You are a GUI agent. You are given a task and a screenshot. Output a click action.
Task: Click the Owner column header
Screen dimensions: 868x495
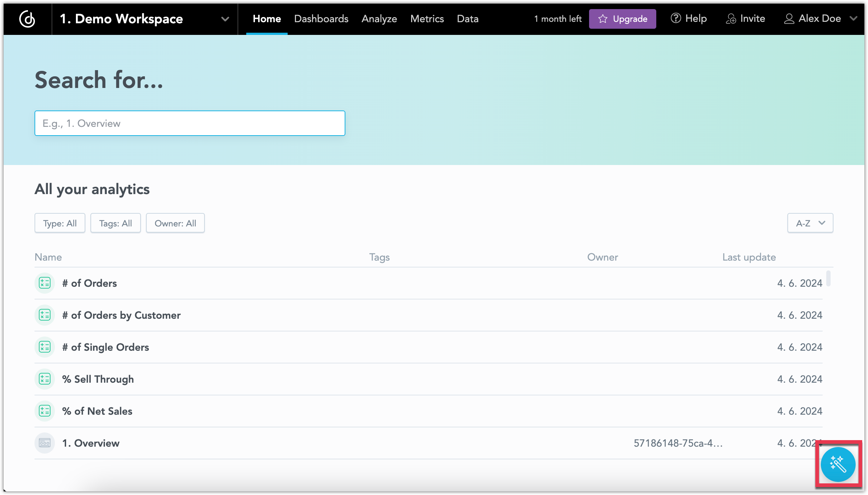click(x=603, y=257)
